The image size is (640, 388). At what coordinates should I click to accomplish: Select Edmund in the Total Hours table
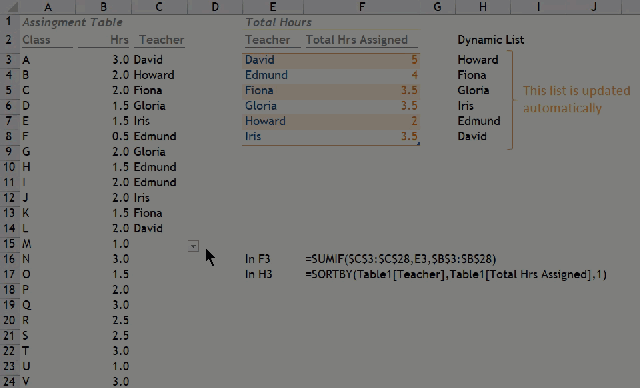point(266,75)
